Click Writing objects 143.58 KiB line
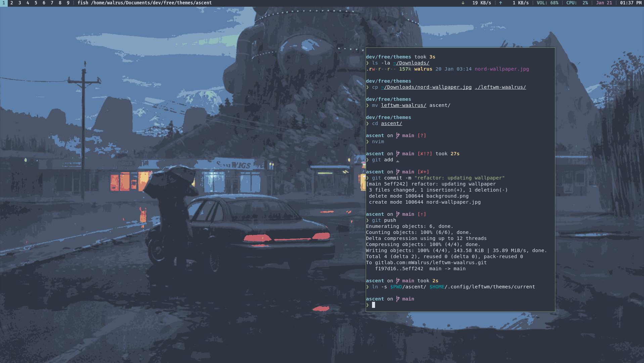Screen dimensions: 644x363 coord(457,251)
